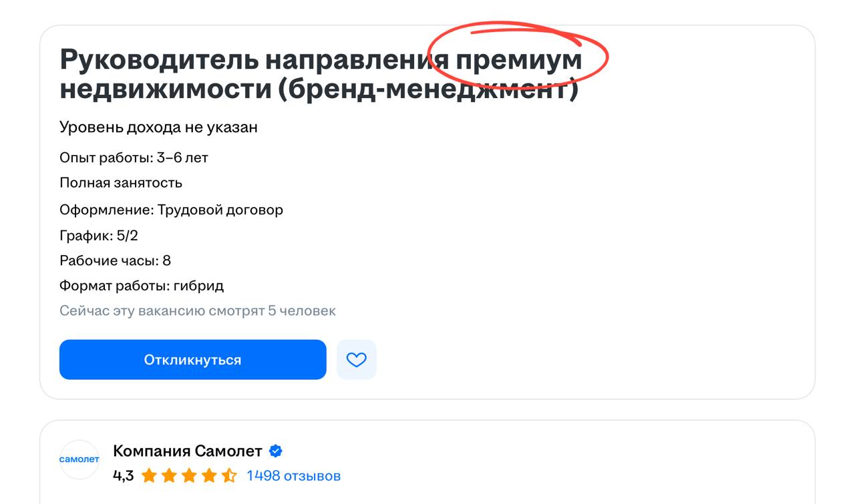Click the first orange rating star

tap(148, 476)
